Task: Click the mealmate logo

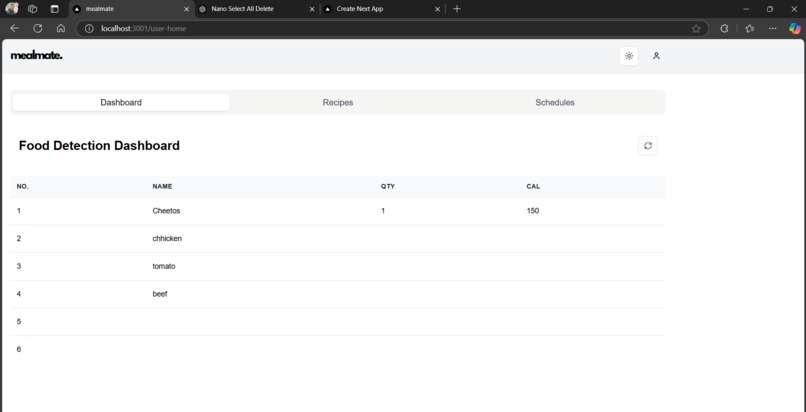Action: tap(36, 55)
